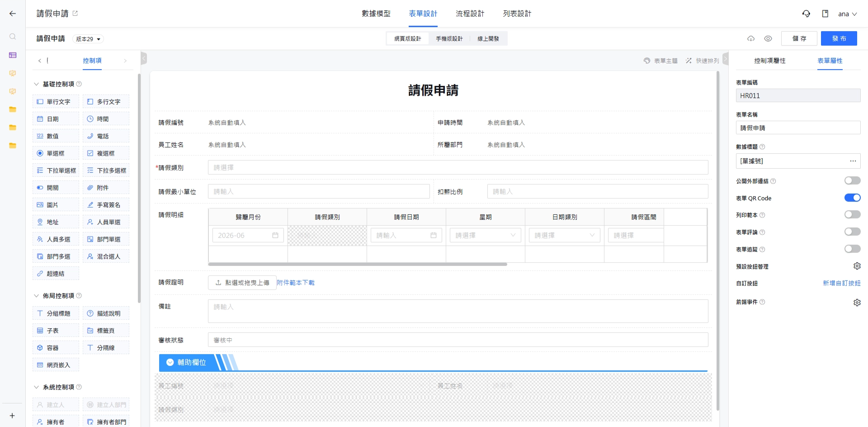This screenshot has height=427, width=868.
Task: Select the 電話 control
Action: [x=106, y=136]
